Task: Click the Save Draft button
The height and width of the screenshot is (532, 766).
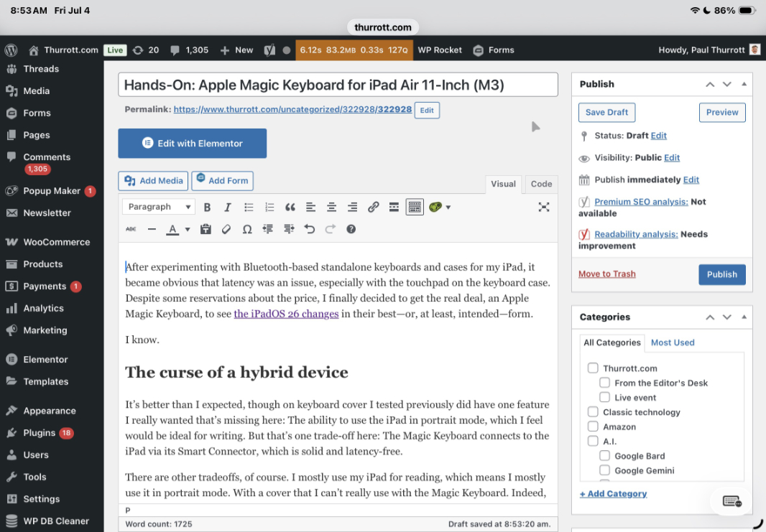Action: click(606, 112)
